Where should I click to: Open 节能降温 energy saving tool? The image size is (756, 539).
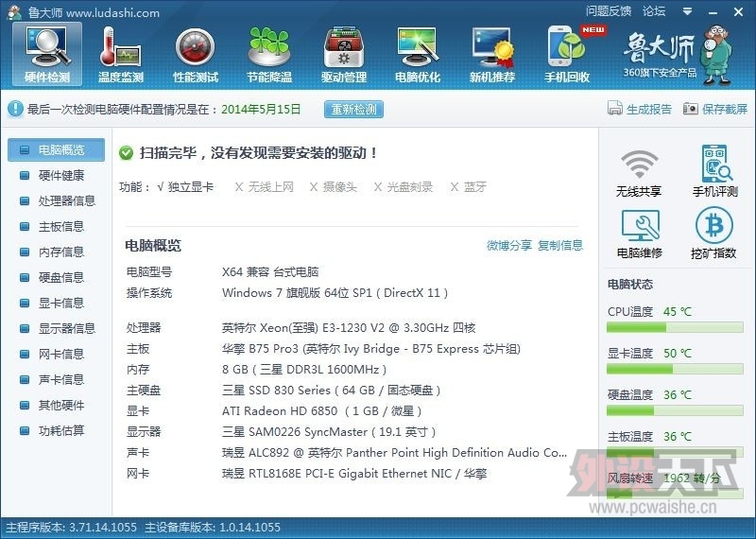(269, 55)
